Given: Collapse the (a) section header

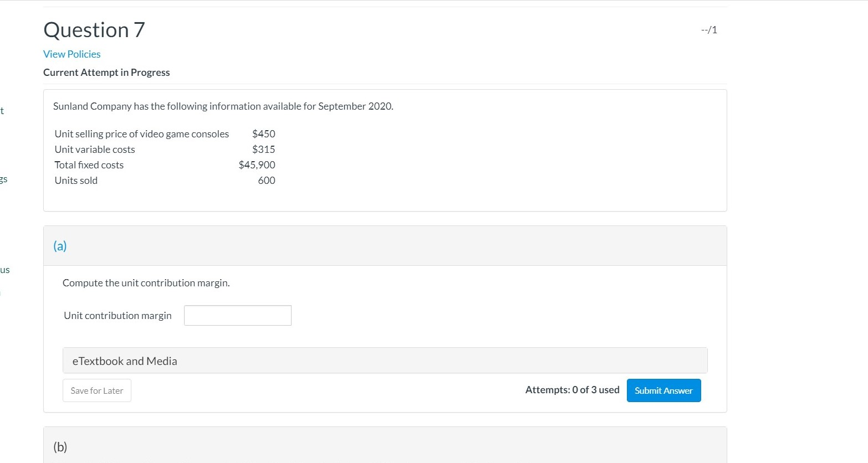Looking at the screenshot, I should click(x=59, y=245).
